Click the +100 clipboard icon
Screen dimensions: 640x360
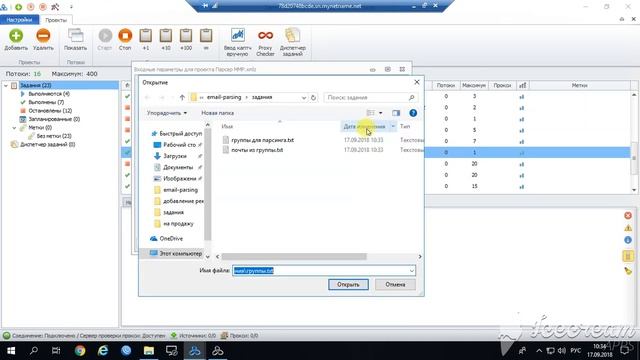(x=186, y=36)
